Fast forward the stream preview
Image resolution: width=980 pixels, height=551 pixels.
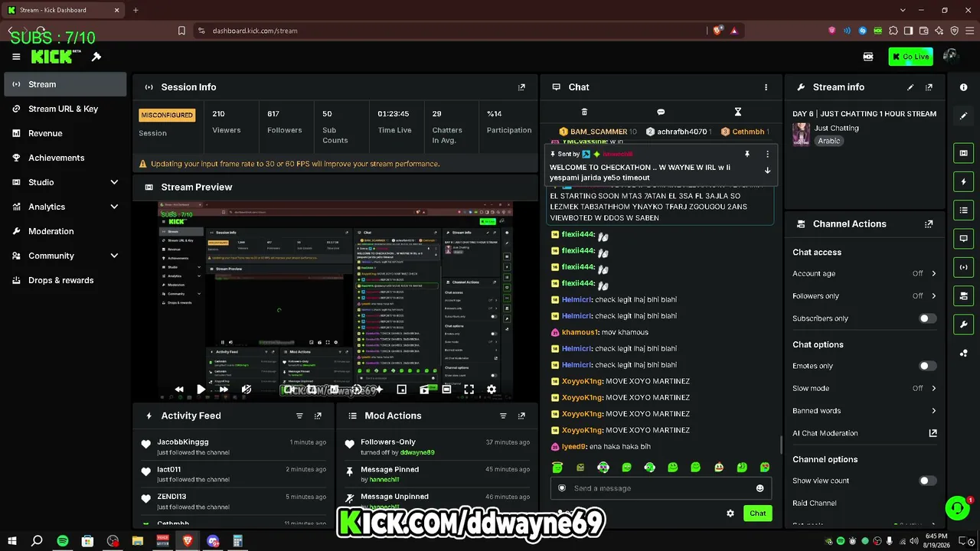coord(224,390)
